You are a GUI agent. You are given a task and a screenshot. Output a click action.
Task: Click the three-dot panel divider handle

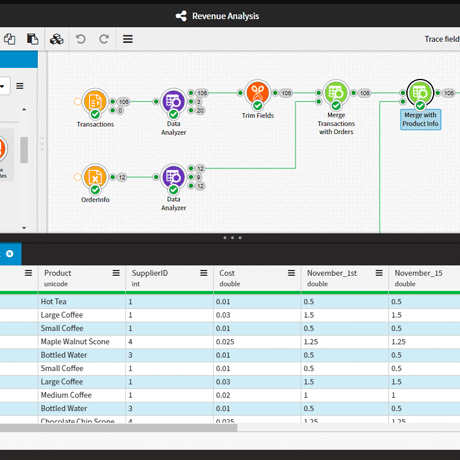click(x=232, y=238)
